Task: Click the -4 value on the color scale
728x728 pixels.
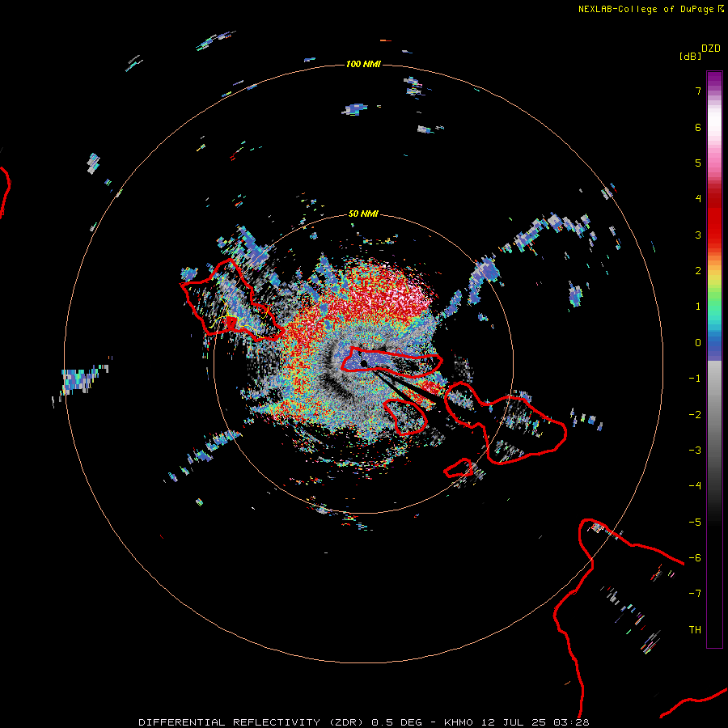Action: pyautogui.click(x=695, y=486)
